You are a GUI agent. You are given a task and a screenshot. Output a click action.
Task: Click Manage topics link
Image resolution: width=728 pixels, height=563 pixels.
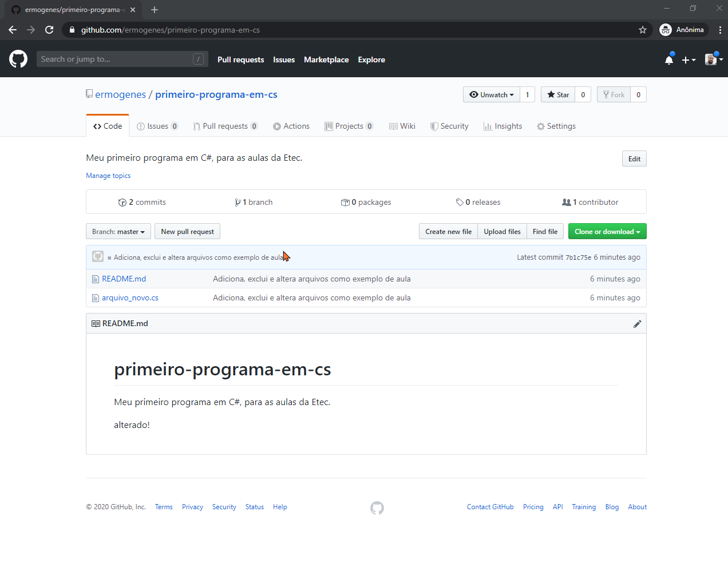108,176
